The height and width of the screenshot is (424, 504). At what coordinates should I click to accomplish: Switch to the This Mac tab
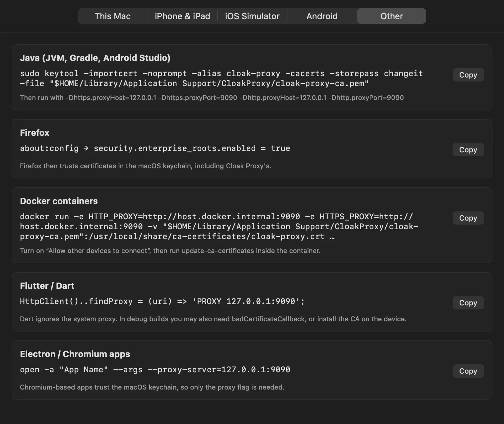(113, 16)
